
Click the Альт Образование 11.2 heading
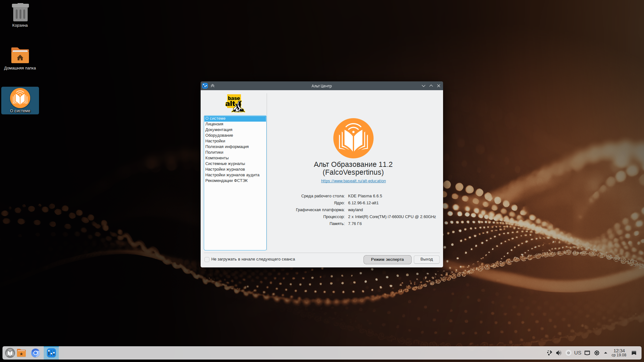tap(353, 168)
